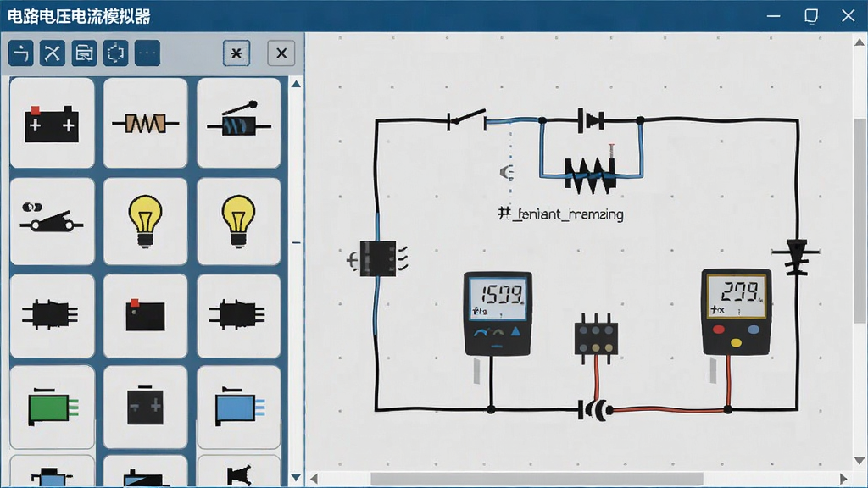
Task: Select the zigzag resistor component tile
Action: tap(146, 123)
